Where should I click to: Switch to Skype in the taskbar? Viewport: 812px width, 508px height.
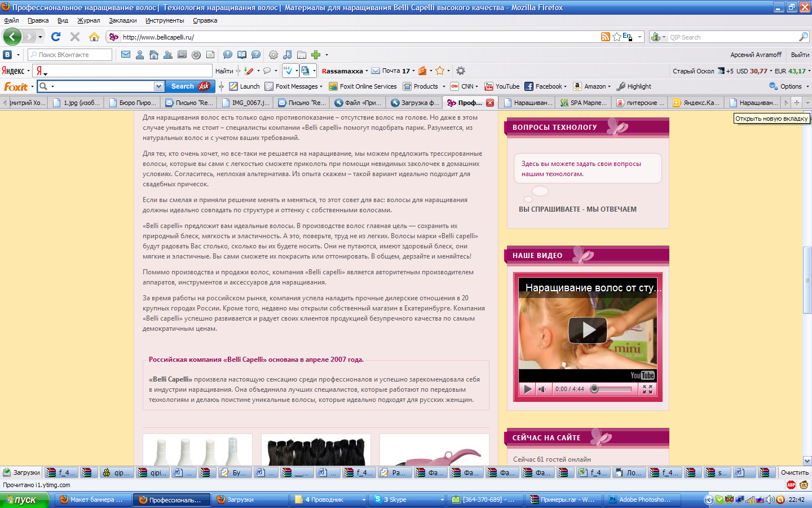(x=409, y=500)
